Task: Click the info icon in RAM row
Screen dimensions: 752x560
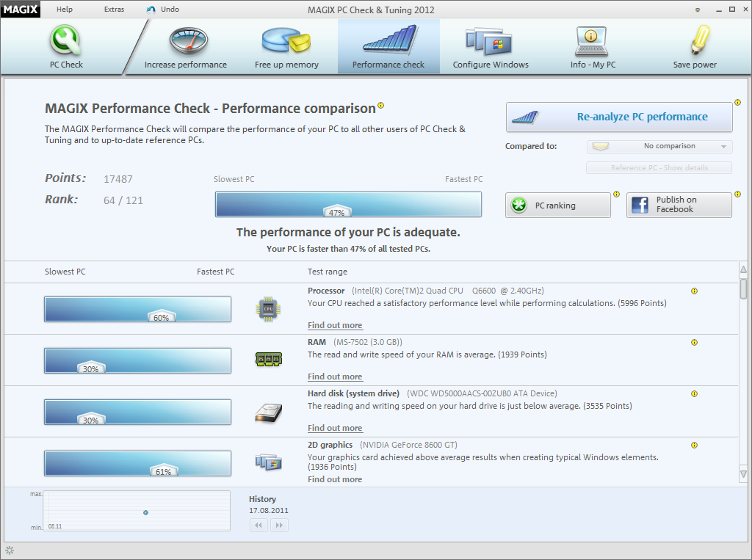Action: (694, 342)
